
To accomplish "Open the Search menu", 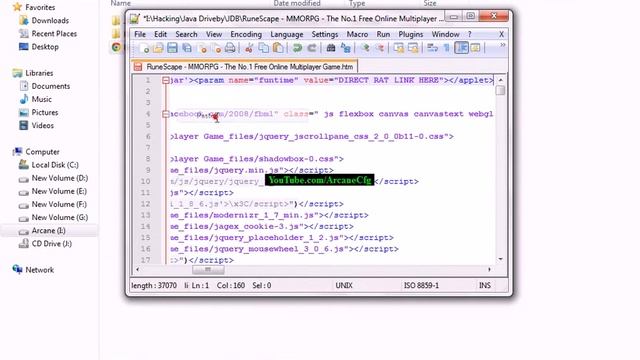I will [186, 34].
